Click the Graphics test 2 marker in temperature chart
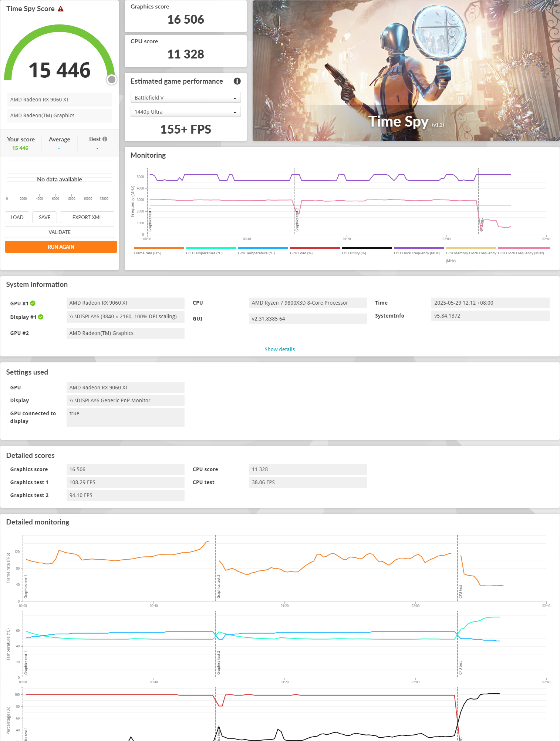 [219, 663]
